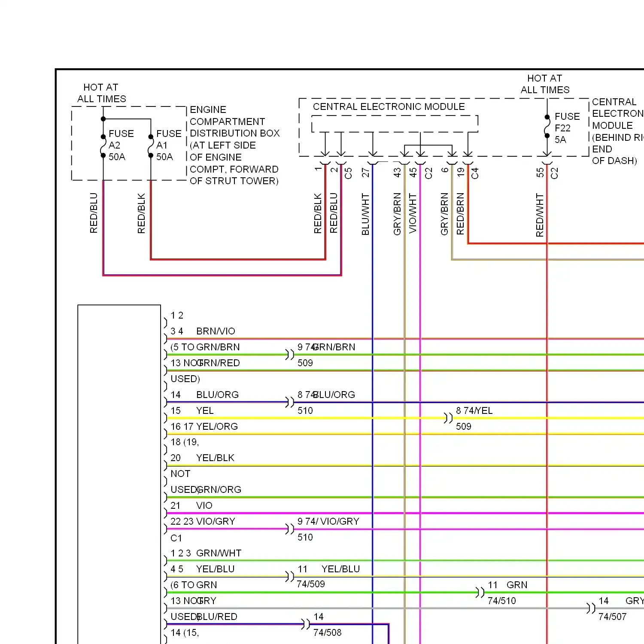Click the VIO/GRY label beside pins 22 23
Viewport: 644px width, 644px height.
pyautogui.click(x=216, y=521)
